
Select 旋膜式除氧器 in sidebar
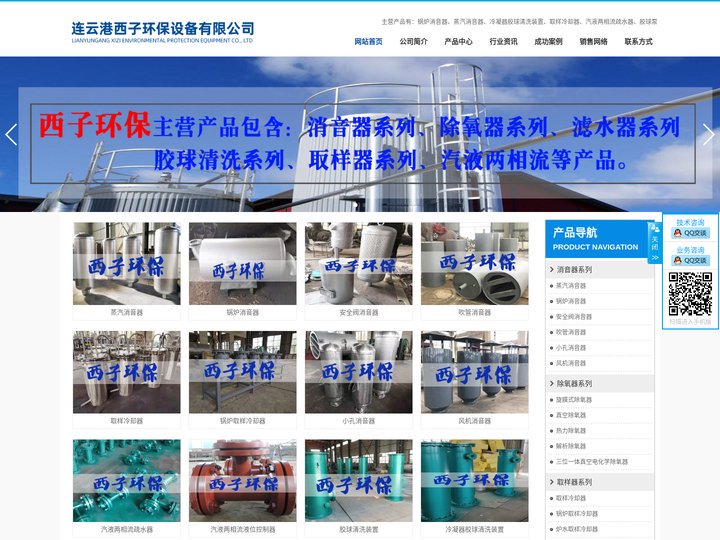tap(574, 399)
